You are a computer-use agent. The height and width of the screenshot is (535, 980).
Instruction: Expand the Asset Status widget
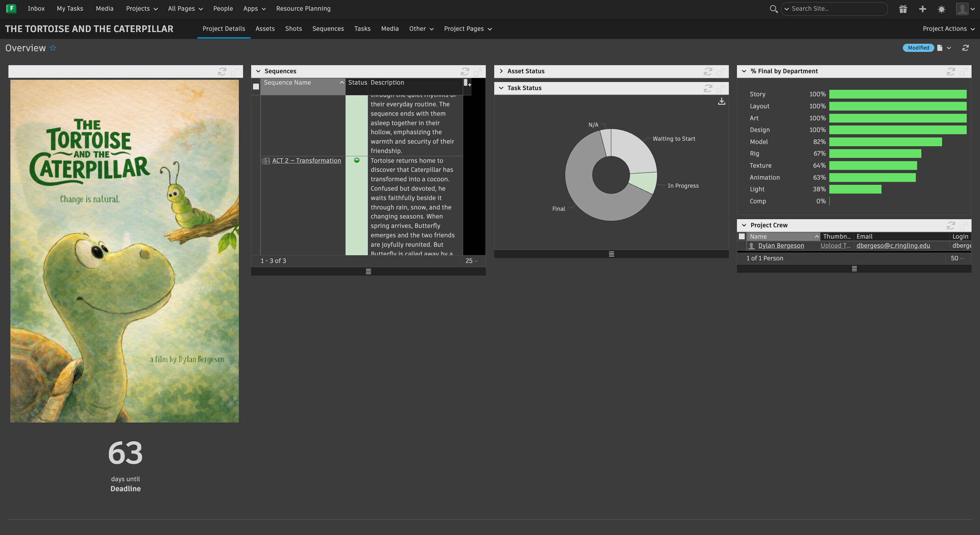click(501, 71)
